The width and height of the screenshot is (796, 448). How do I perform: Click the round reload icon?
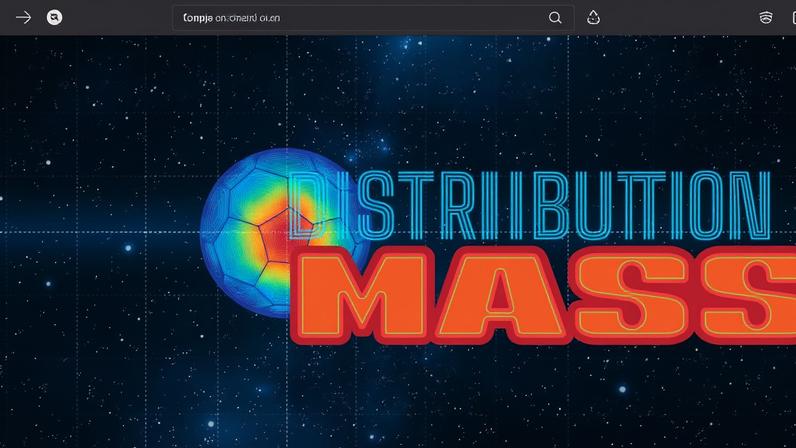coord(54,18)
